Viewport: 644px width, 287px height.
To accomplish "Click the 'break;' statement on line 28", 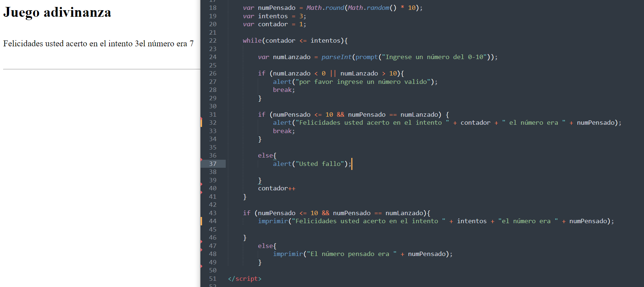I will point(284,90).
